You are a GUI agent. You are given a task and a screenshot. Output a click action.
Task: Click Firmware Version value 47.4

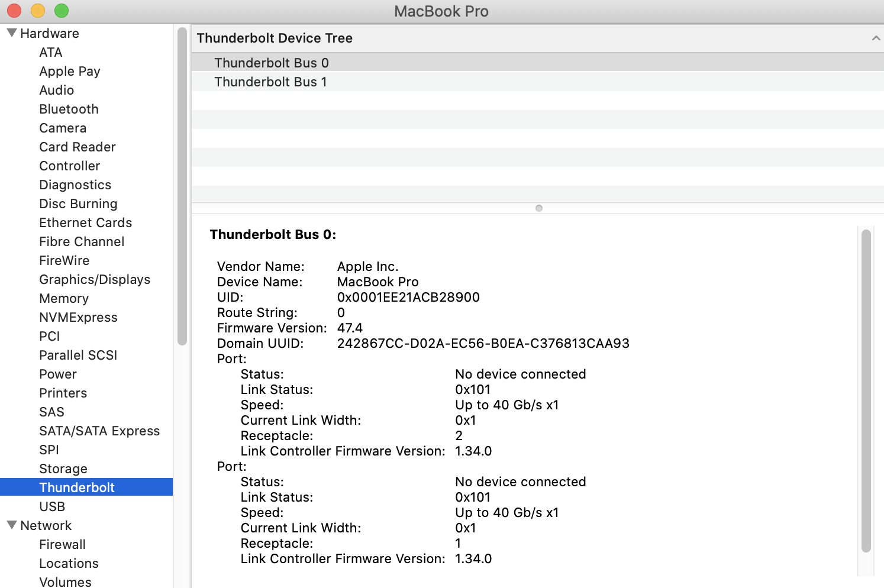coord(350,328)
